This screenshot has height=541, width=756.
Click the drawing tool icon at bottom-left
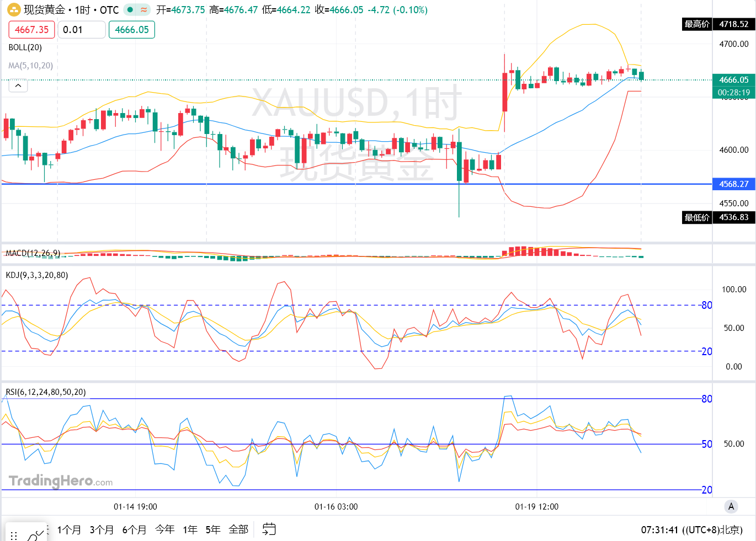click(36, 535)
